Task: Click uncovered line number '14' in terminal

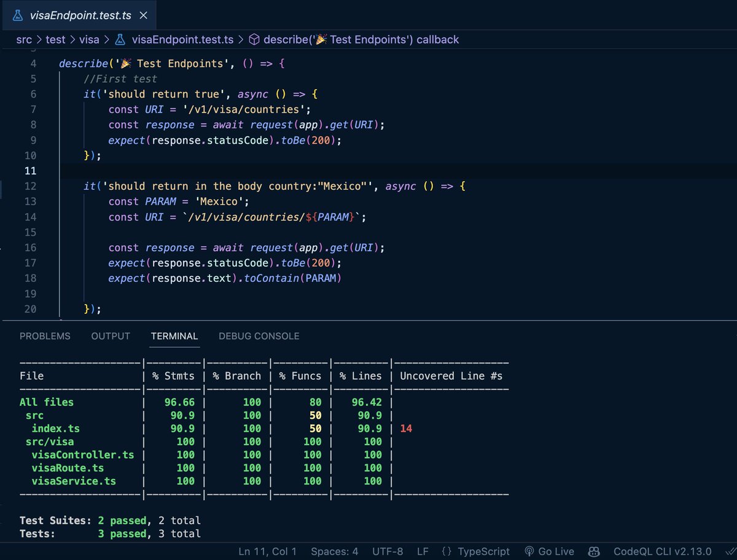Action: [406, 429]
